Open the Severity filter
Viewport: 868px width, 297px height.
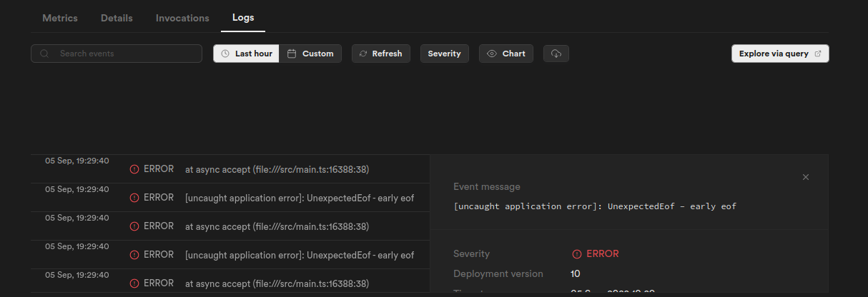[444, 54]
